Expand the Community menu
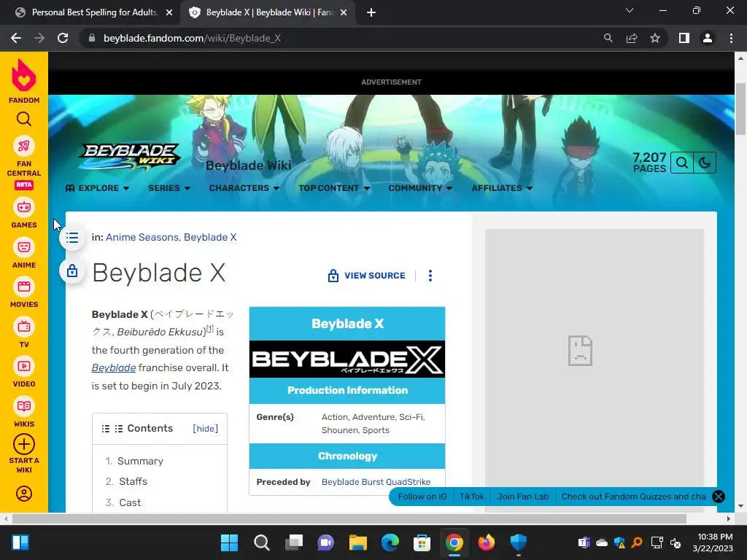The image size is (747, 560). [420, 188]
